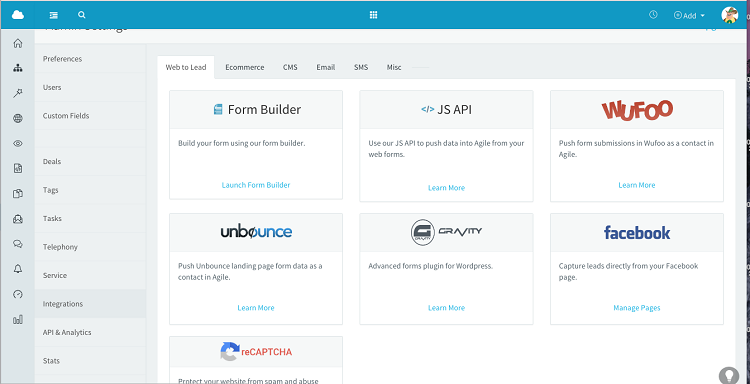Click the Gravity forms logo
The height and width of the screenshot is (384, 750).
point(446,232)
